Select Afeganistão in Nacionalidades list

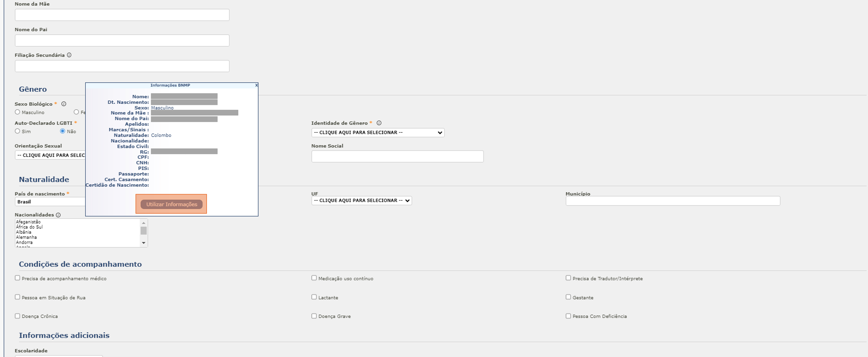click(78, 222)
